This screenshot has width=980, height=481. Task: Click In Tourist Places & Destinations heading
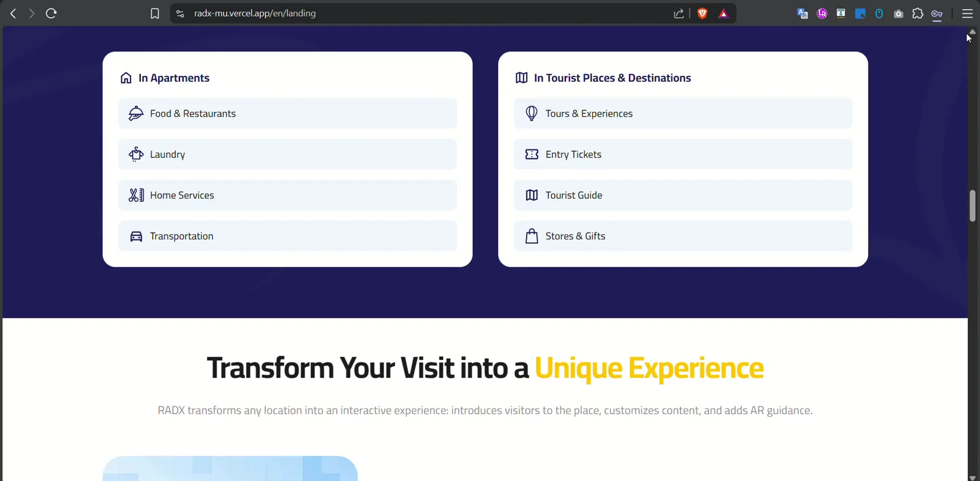click(x=612, y=78)
